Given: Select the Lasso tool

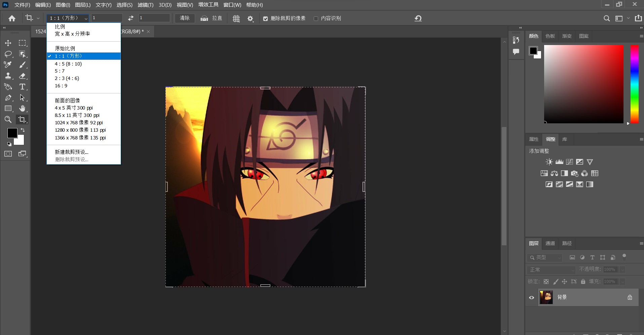Looking at the screenshot, I should 8,54.
